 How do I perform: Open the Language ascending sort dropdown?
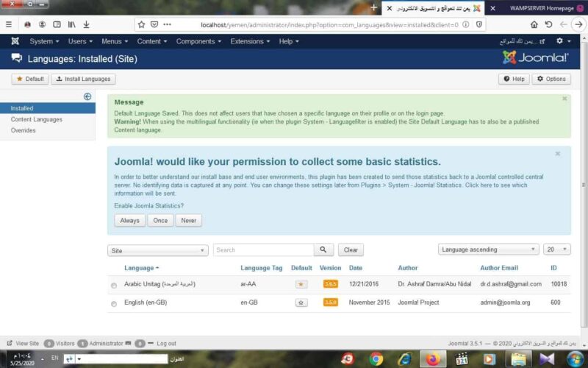[x=488, y=250]
